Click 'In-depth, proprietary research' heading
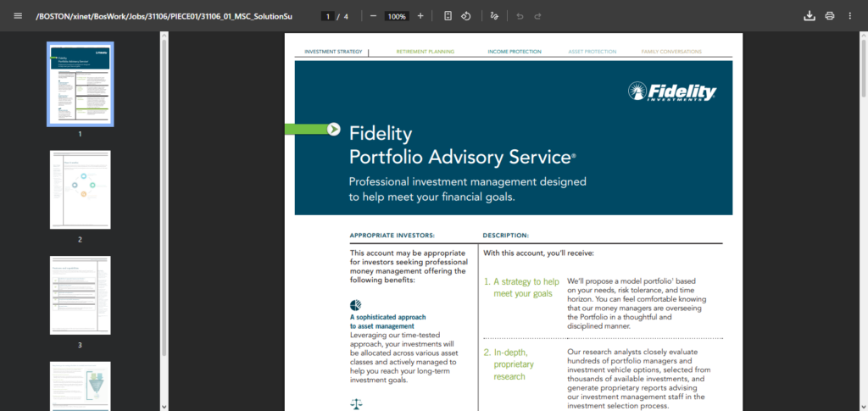 509,364
